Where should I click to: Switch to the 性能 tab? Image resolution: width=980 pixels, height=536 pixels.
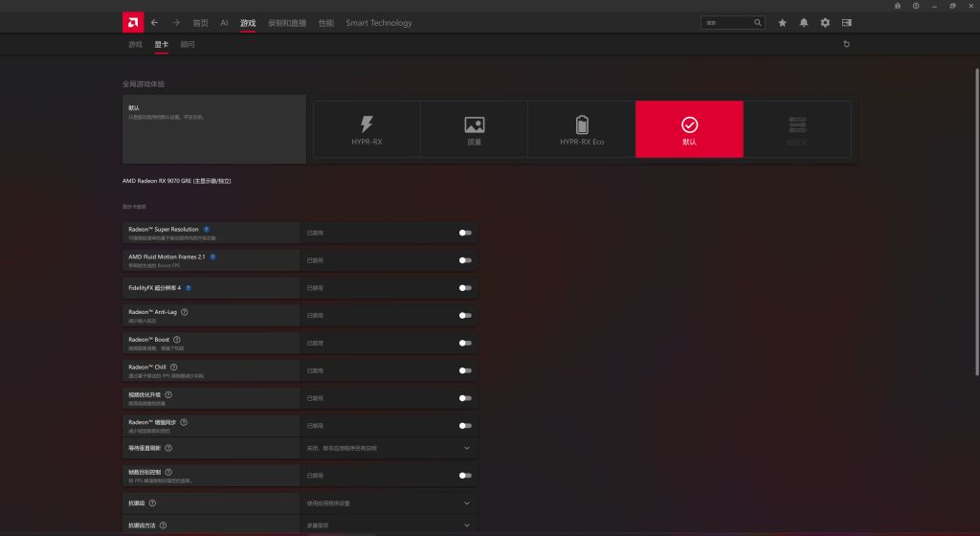[x=326, y=23]
